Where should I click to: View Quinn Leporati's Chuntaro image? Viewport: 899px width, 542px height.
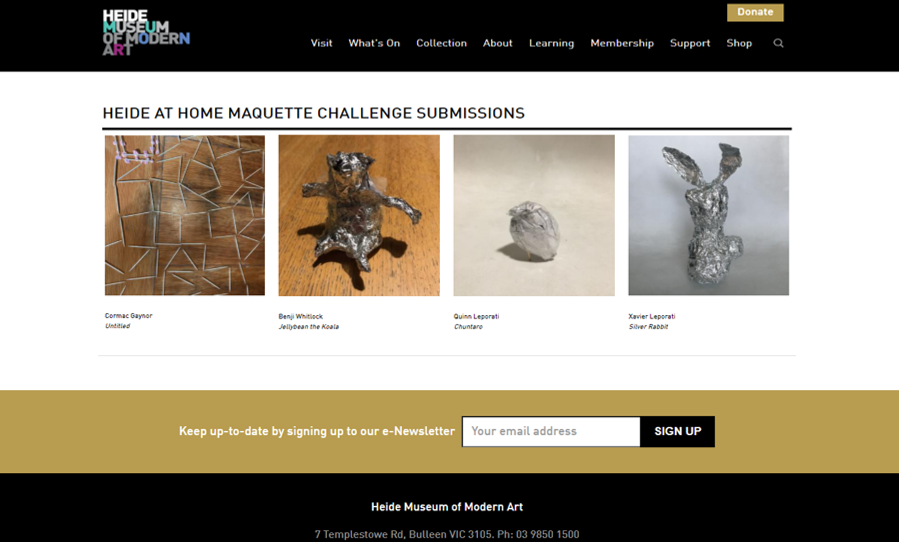(x=534, y=215)
